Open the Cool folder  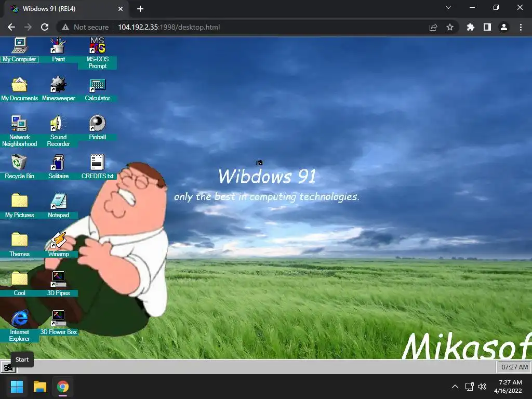coord(19,284)
